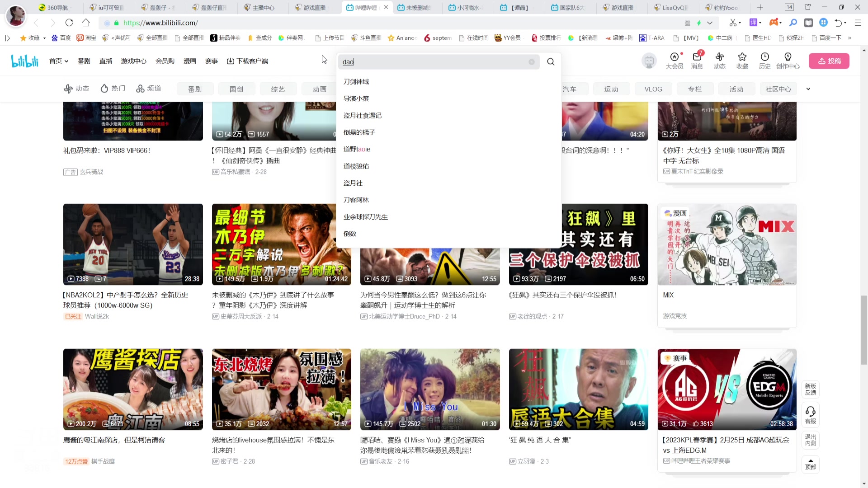The height and width of the screenshot is (488, 868).
Task: Open 漫画 in navigation
Action: (190, 61)
